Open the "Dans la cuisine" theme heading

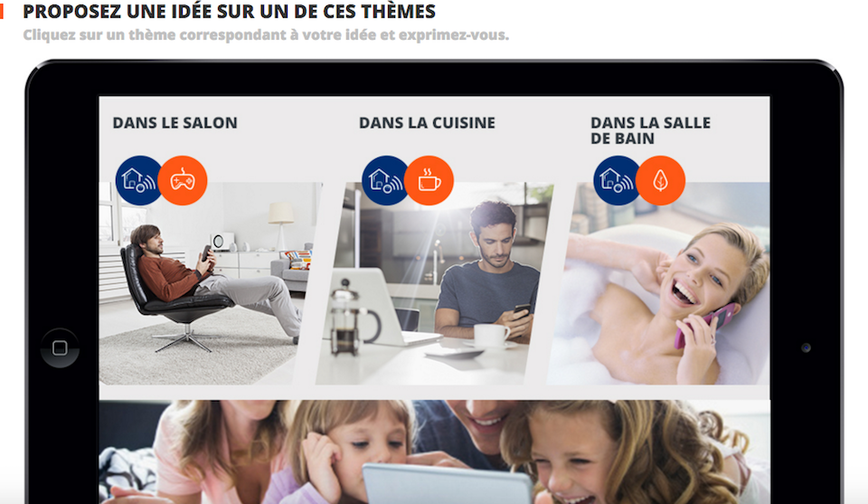tap(428, 123)
